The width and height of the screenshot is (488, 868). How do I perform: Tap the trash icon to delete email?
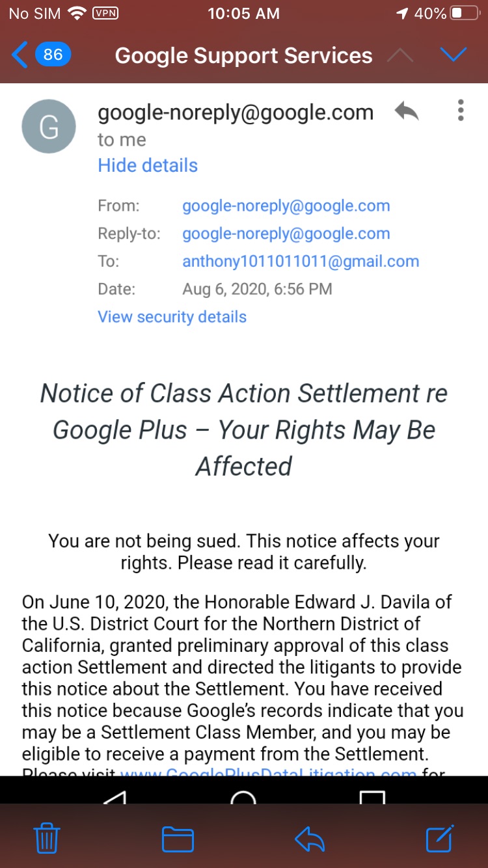[47, 838]
